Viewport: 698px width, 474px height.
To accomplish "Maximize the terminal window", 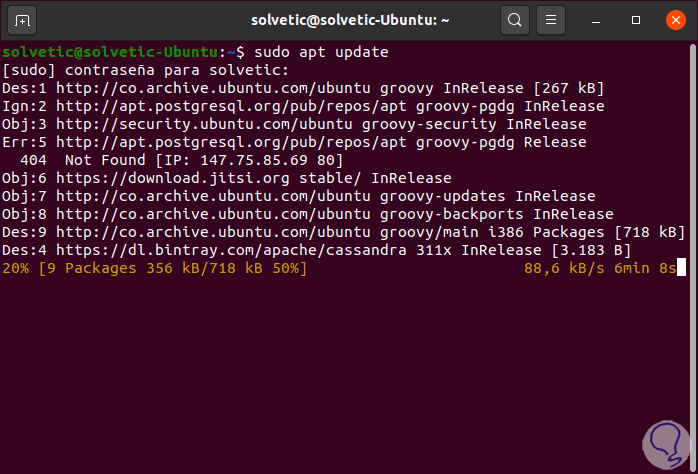I will click(x=636, y=20).
